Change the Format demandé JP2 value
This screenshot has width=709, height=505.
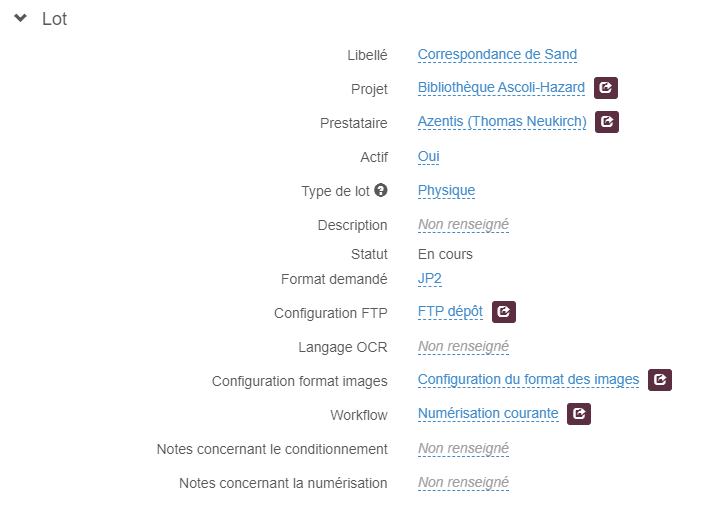pyautogui.click(x=430, y=278)
